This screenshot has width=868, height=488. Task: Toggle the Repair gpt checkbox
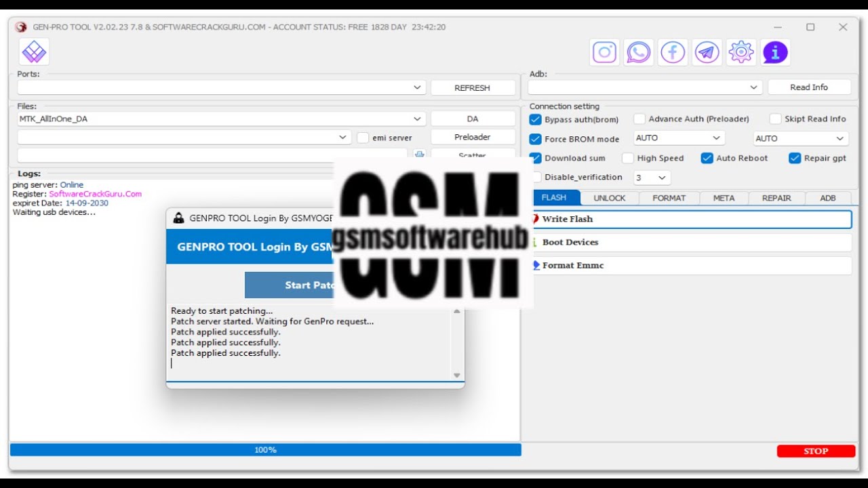tap(795, 158)
